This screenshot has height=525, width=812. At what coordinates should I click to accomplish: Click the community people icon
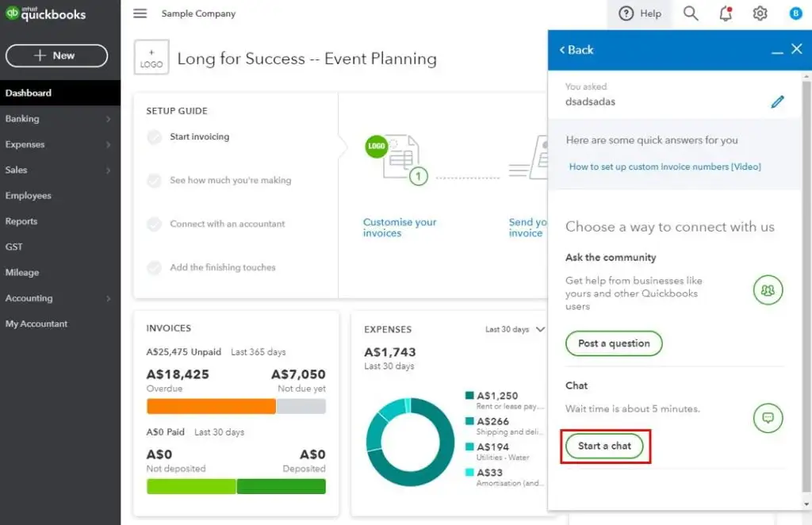point(768,290)
